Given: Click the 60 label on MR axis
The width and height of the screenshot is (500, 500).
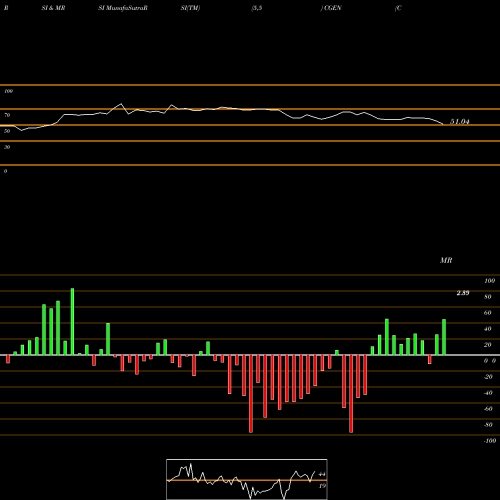Looking at the screenshot, I should (x=488, y=313).
